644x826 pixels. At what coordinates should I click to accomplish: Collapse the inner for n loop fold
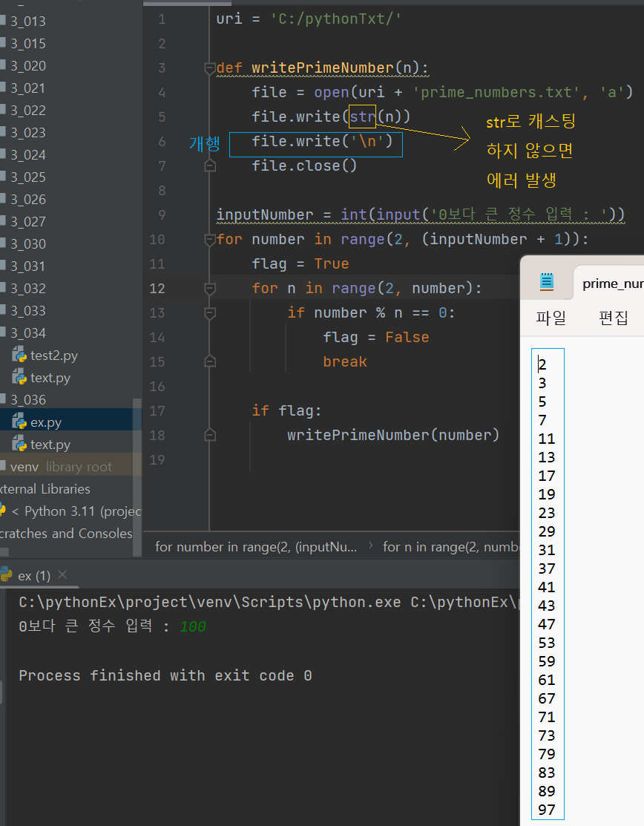(x=209, y=288)
